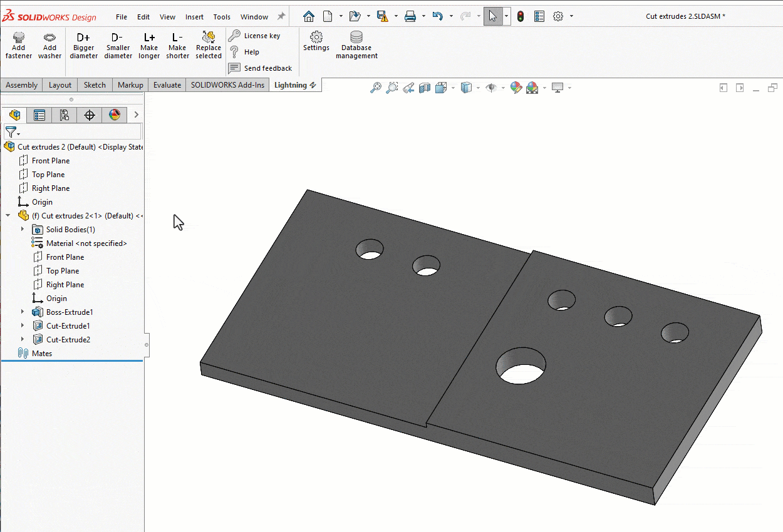Open the New document dropdown arrow
This screenshot has height=532, width=783.
pos(341,17)
